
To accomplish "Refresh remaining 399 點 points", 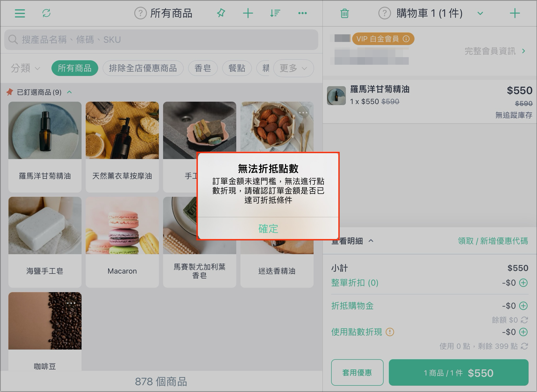I will point(524,346).
